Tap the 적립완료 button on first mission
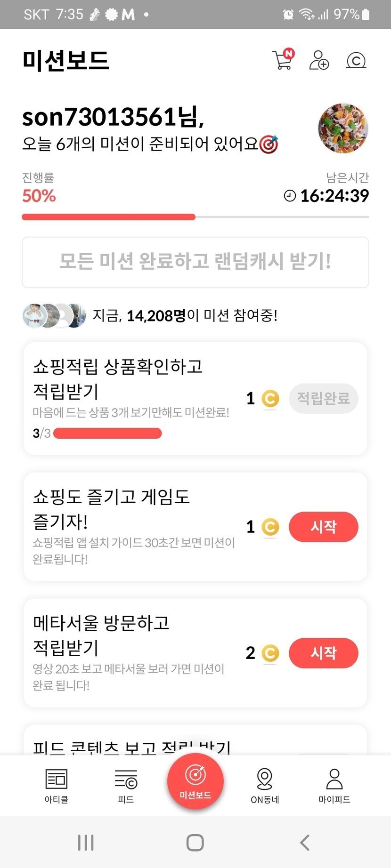391x868 pixels. pos(323,399)
